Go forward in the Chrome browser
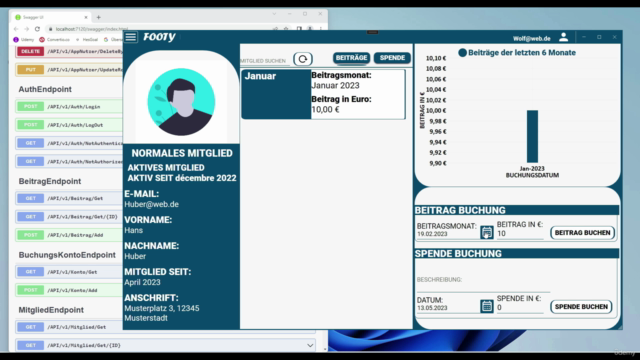Viewport: 640px width, 360px height. tap(27, 29)
